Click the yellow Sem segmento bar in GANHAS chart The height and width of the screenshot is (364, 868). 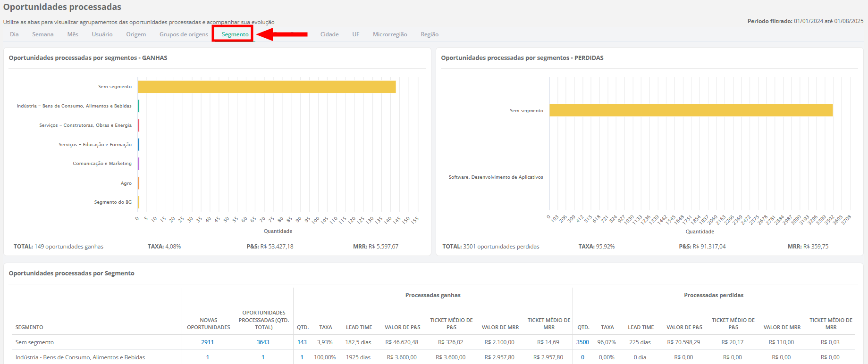[267, 87]
